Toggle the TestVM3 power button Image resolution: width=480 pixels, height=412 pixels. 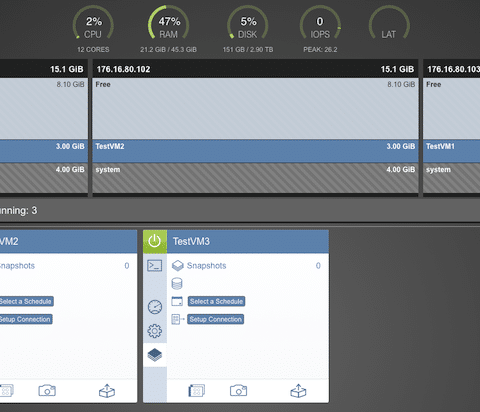pos(155,241)
